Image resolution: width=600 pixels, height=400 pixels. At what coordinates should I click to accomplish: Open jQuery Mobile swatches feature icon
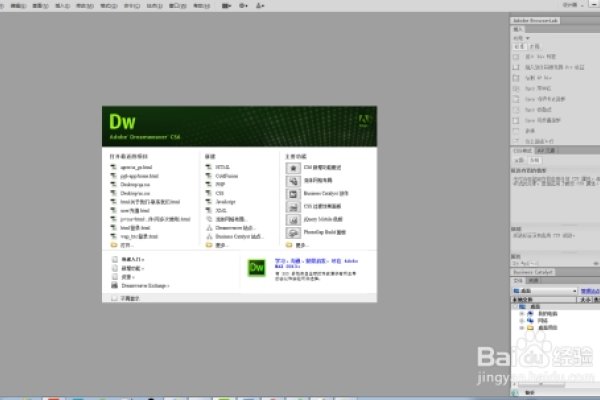(293, 220)
